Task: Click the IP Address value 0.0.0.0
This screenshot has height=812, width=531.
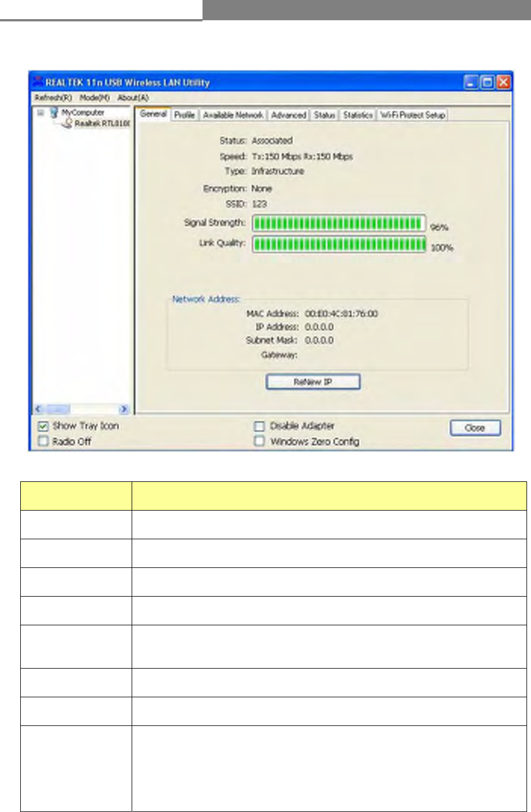Action: pos(319,327)
